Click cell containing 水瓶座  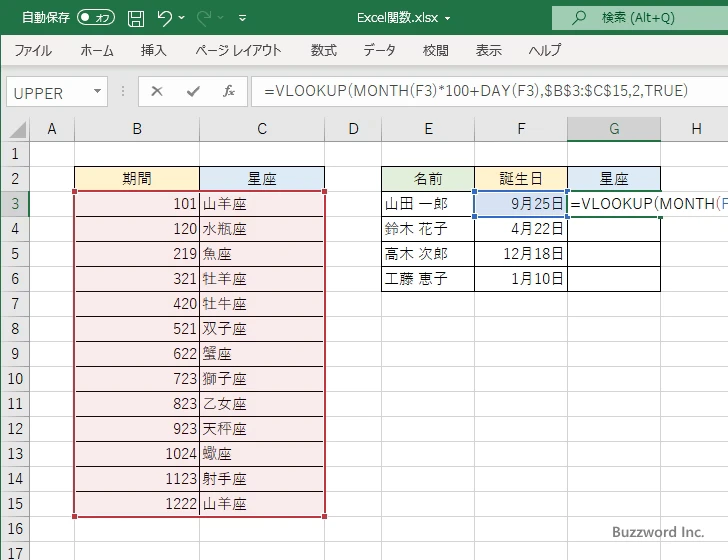point(262,229)
